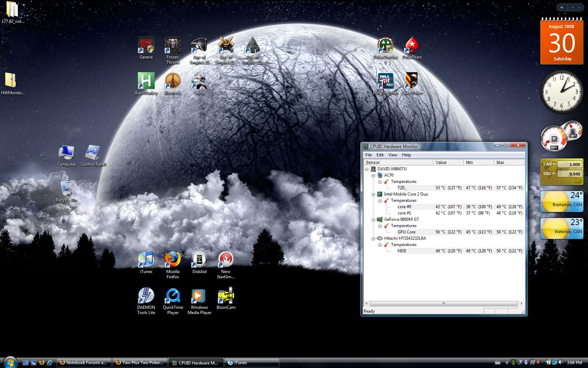
Task: Click the taskbar clock showing 2:04 PM
Action: 574,363
